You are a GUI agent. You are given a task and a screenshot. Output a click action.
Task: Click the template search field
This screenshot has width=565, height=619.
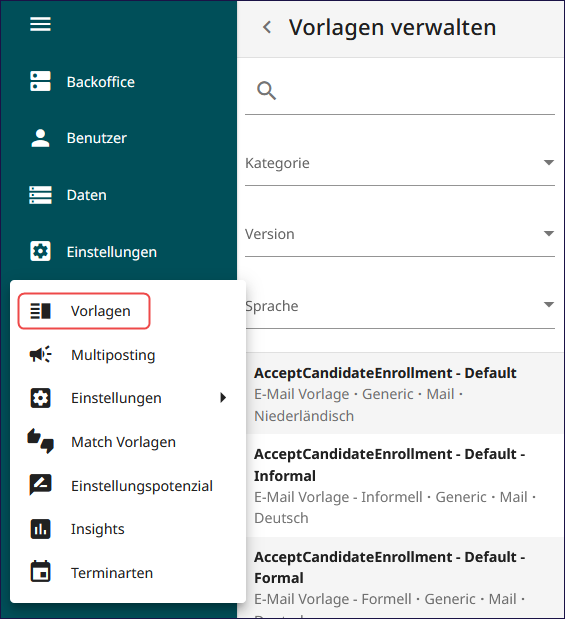tap(400, 91)
